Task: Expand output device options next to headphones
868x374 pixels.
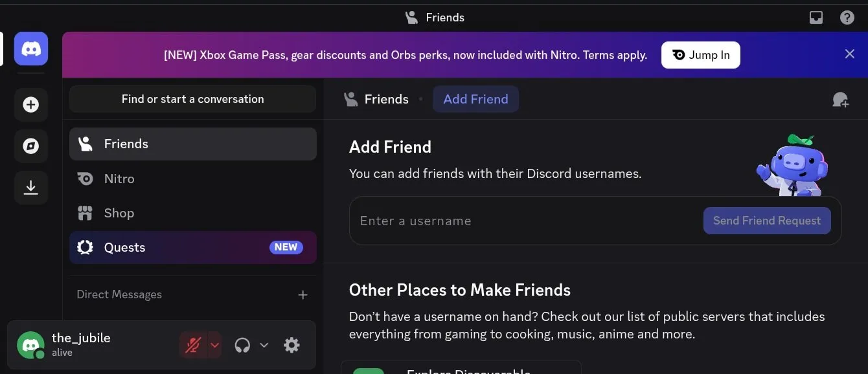Action: point(264,346)
